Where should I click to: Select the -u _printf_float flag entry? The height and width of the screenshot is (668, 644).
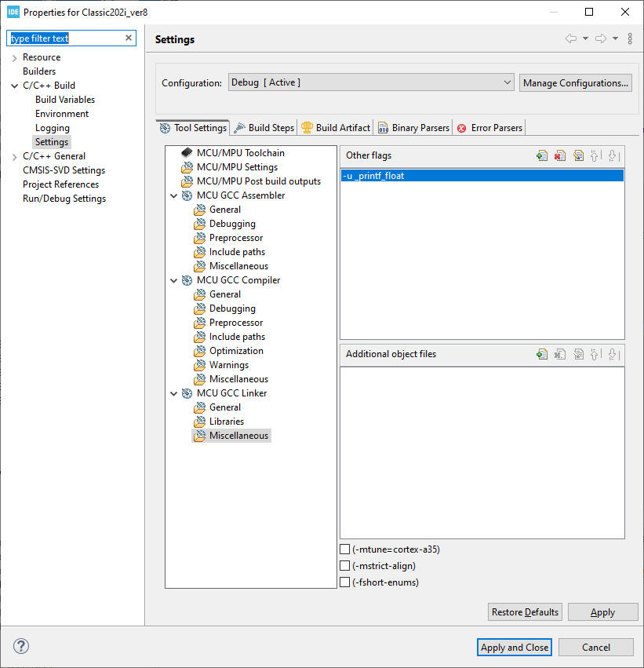(x=482, y=176)
